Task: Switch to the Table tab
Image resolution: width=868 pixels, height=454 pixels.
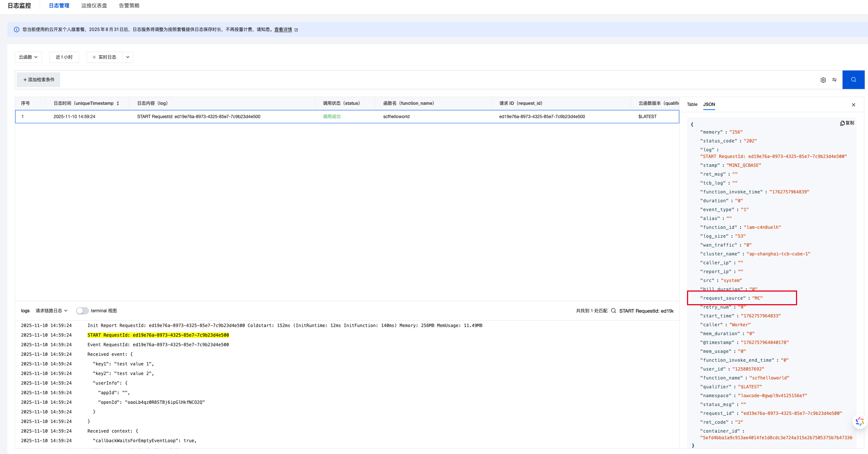Action: 692,104
